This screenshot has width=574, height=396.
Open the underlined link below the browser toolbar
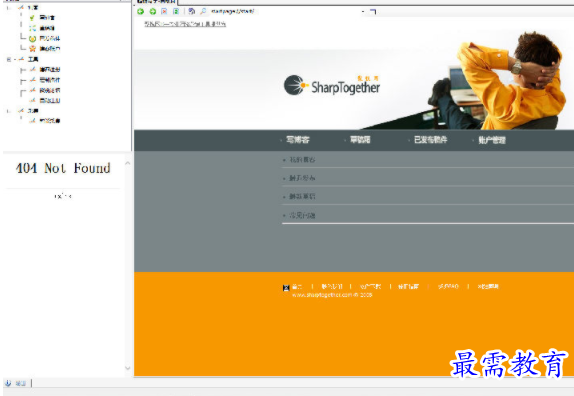point(185,24)
